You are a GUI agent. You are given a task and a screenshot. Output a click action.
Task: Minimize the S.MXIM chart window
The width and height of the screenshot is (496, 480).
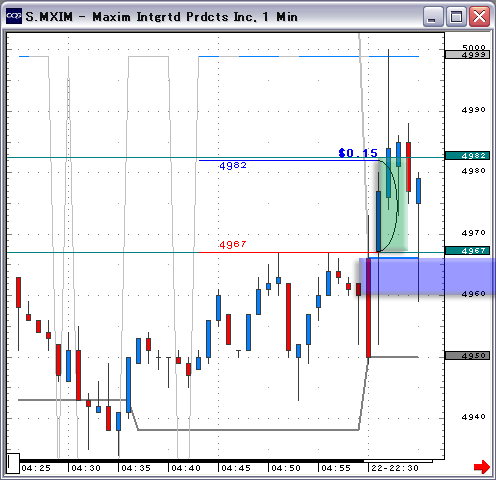432,16
